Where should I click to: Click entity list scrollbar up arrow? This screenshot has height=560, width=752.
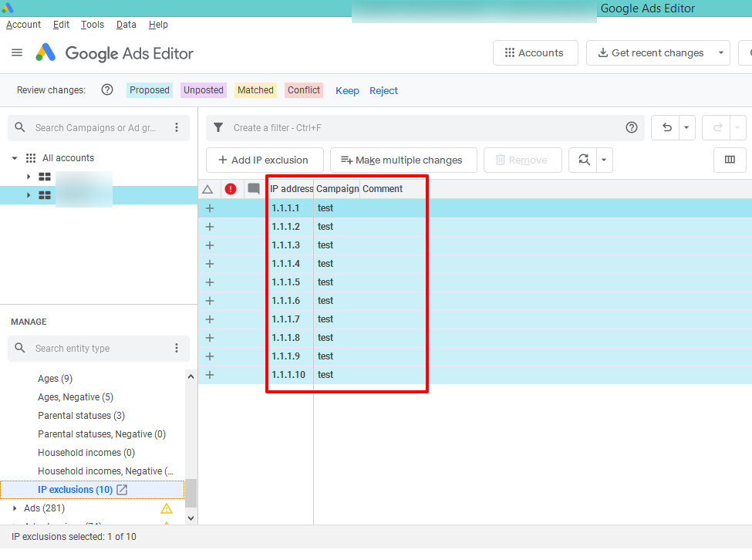coord(191,376)
